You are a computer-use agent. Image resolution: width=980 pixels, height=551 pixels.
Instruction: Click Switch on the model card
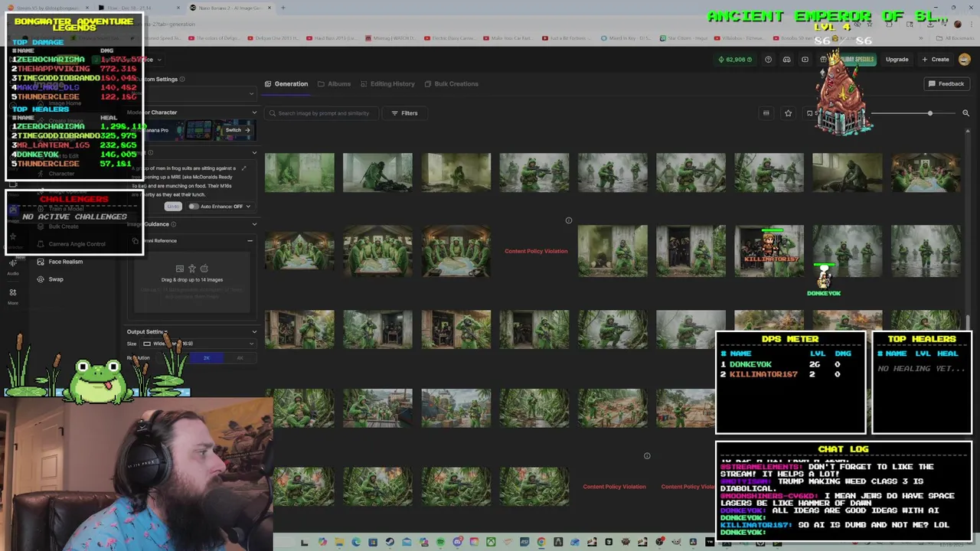(x=237, y=130)
